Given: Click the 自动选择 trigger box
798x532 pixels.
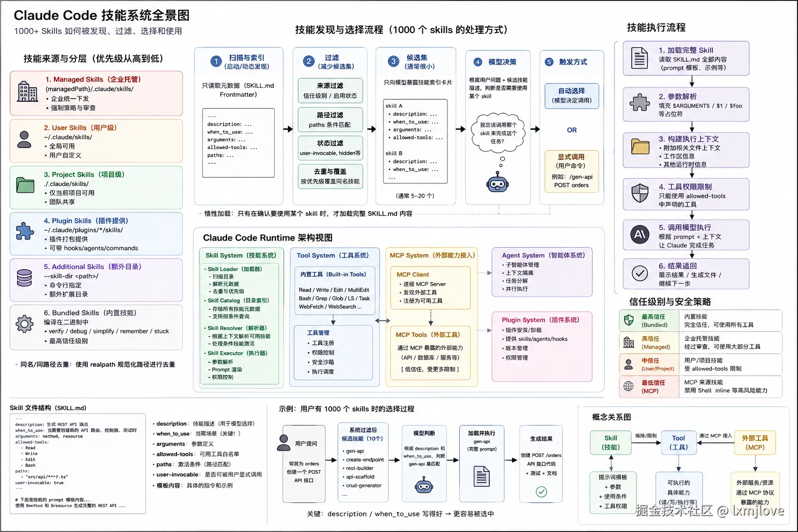Looking at the screenshot, I should pos(571,96).
